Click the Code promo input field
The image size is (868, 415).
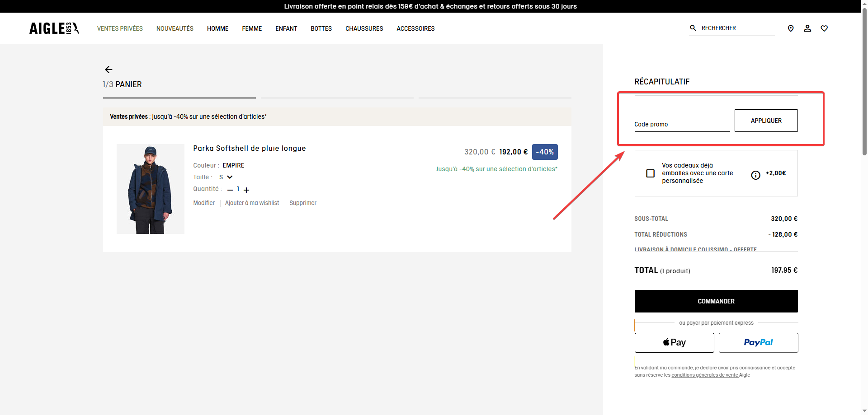pyautogui.click(x=682, y=124)
